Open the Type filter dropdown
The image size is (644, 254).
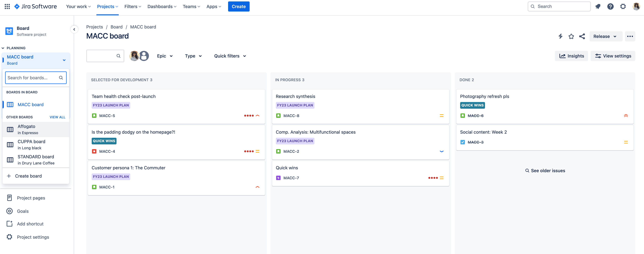click(193, 55)
